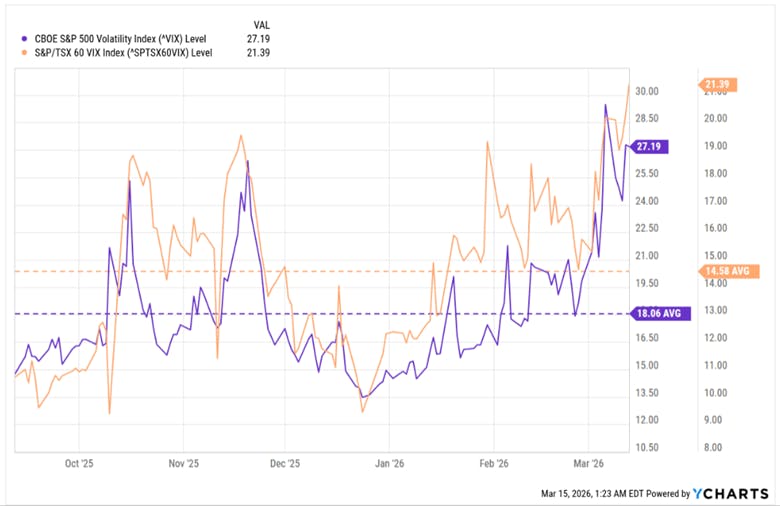This screenshot has height=506, width=780.
Task: Click the Oct '25 axis label
Action: pyautogui.click(x=79, y=463)
